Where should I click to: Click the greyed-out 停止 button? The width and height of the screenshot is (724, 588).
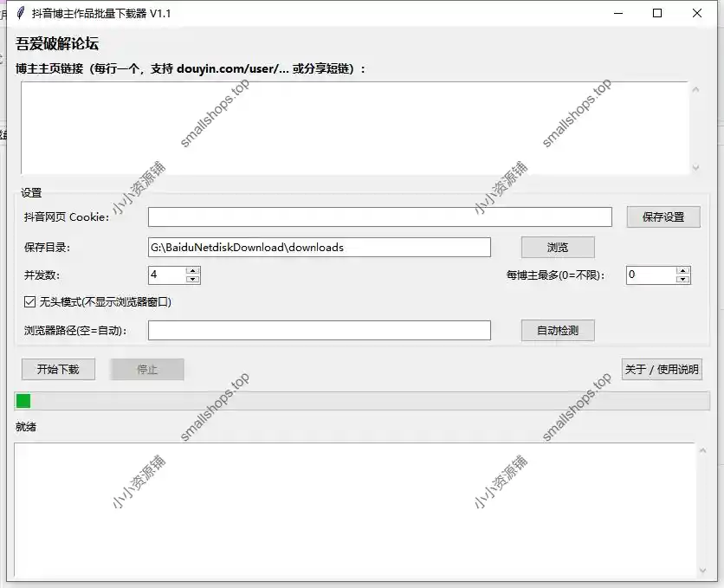pyautogui.click(x=147, y=369)
